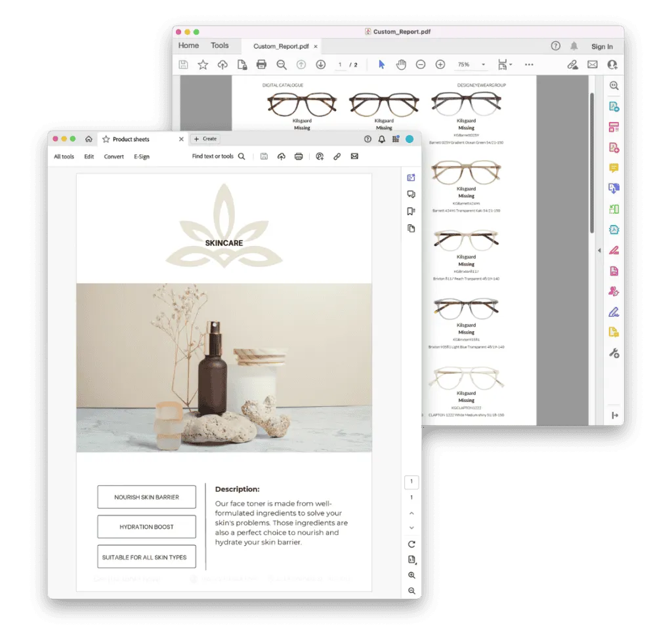Click the Create button in Product sheets window
672x631 pixels.
click(205, 139)
